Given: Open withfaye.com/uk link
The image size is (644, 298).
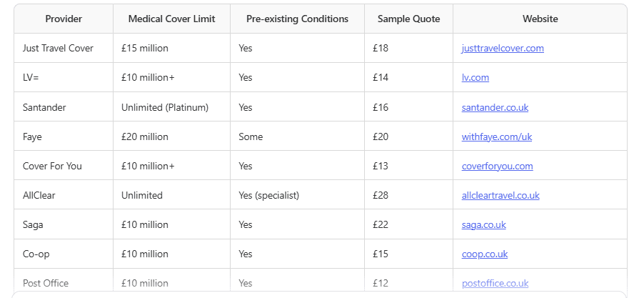Looking at the screenshot, I should point(491,136).
